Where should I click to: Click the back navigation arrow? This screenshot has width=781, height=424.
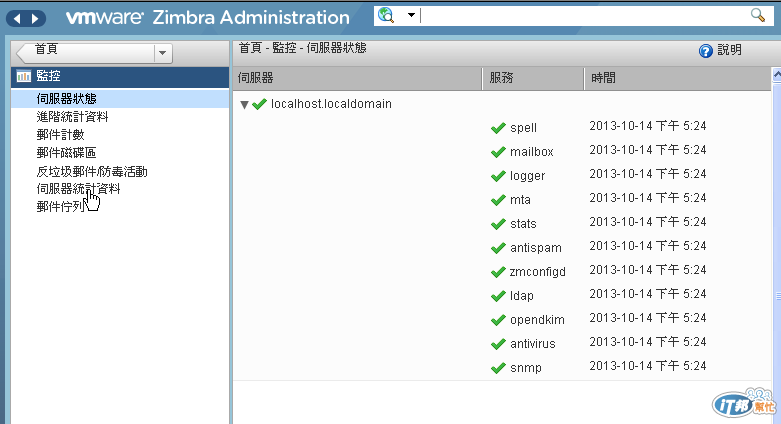[x=19, y=18]
